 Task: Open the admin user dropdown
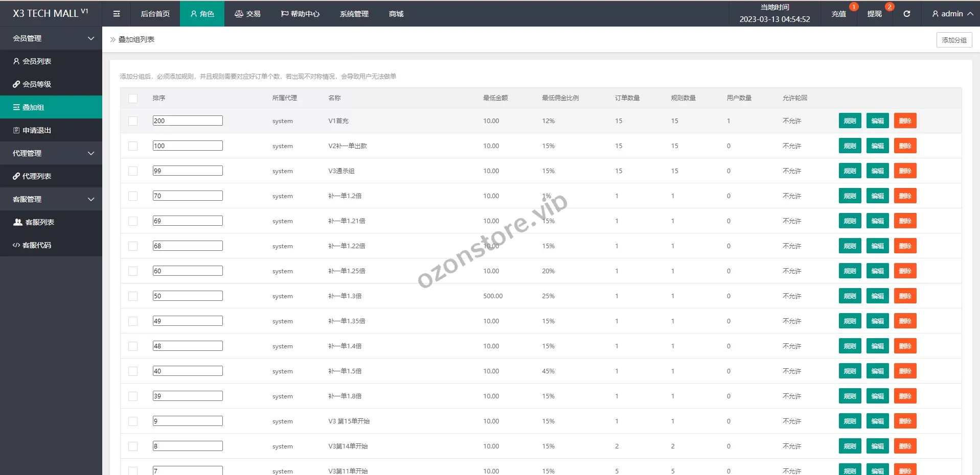tap(952, 14)
